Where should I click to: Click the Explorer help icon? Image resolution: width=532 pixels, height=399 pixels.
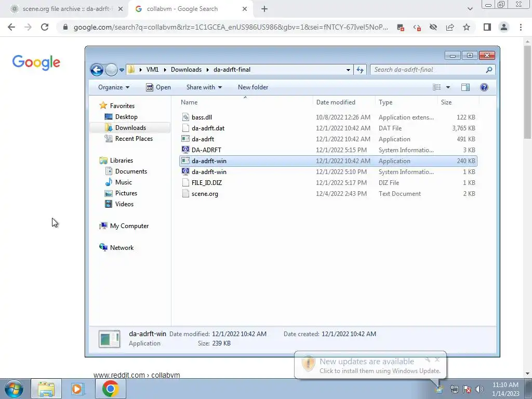click(x=484, y=87)
